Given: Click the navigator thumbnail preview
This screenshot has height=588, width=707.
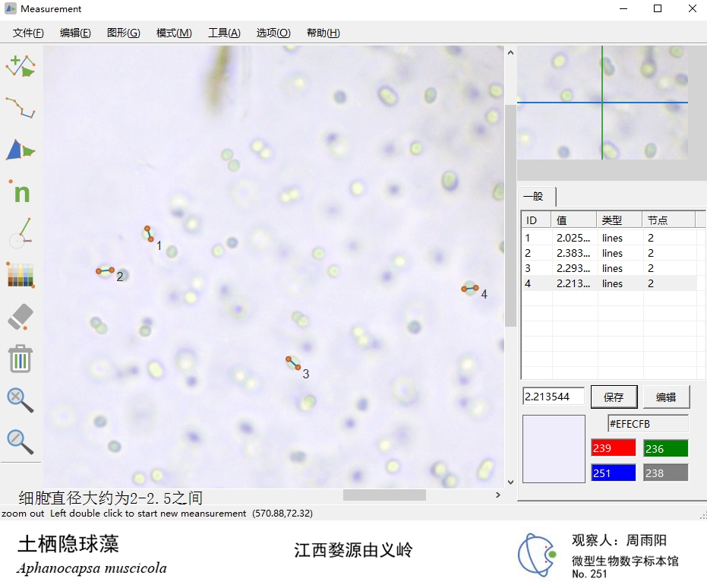Looking at the screenshot, I should [602, 103].
